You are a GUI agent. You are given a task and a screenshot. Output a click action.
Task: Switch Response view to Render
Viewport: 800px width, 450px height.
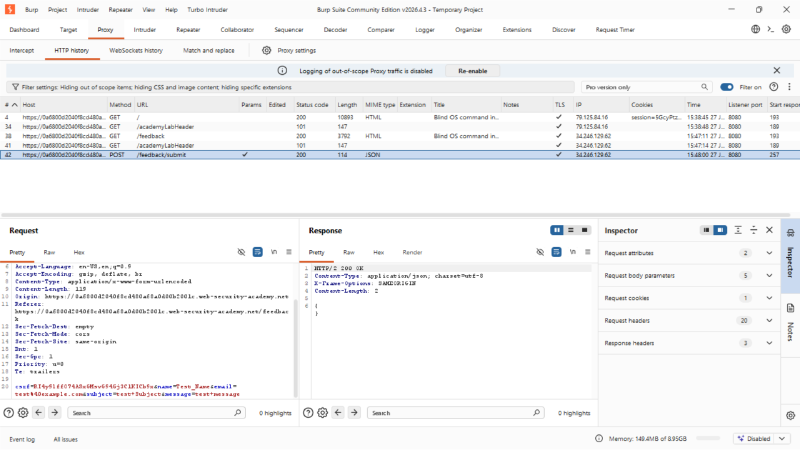click(x=412, y=252)
